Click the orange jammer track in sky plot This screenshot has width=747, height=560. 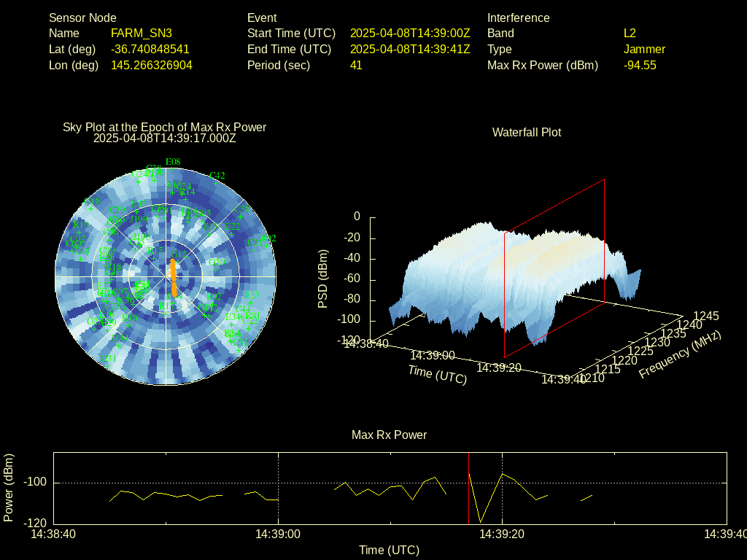point(174,278)
